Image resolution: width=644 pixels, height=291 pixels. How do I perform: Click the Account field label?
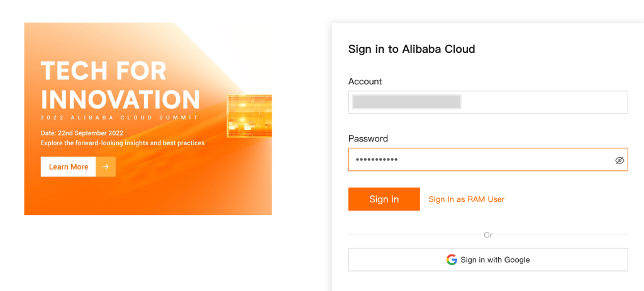(365, 82)
